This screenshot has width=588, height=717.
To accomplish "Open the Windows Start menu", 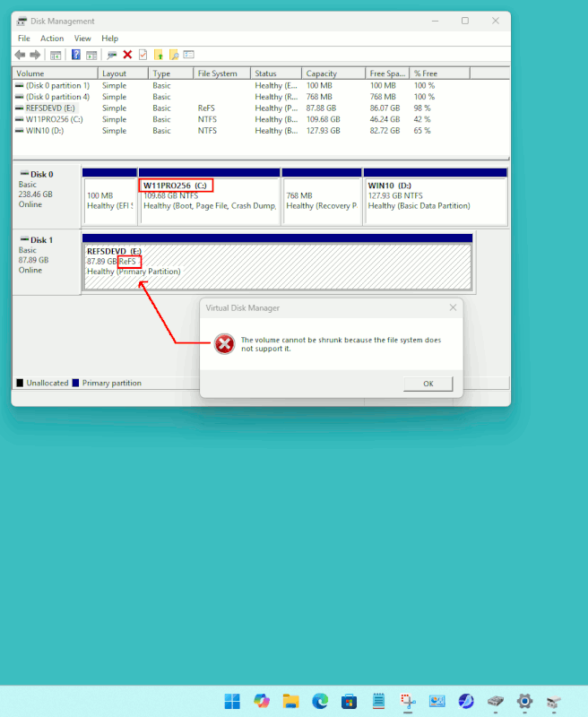I will [232, 701].
